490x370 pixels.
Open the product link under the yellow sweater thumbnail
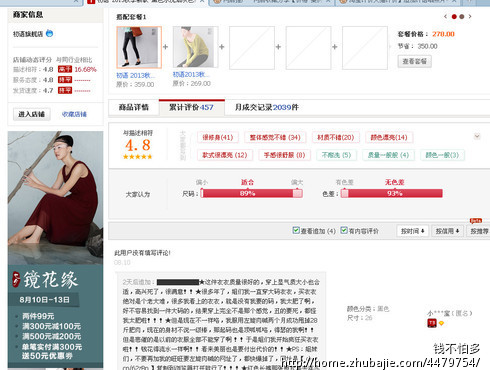point(191,74)
